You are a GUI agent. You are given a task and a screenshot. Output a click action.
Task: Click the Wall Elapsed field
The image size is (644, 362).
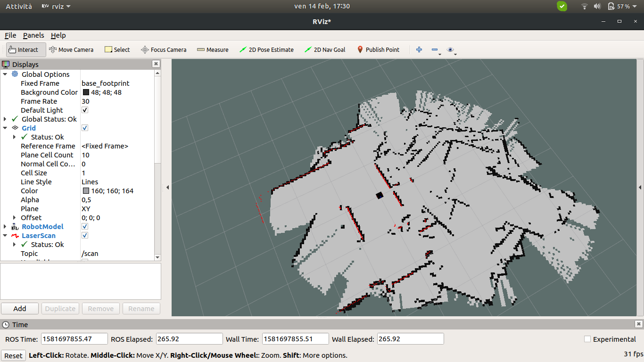(x=410, y=339)
